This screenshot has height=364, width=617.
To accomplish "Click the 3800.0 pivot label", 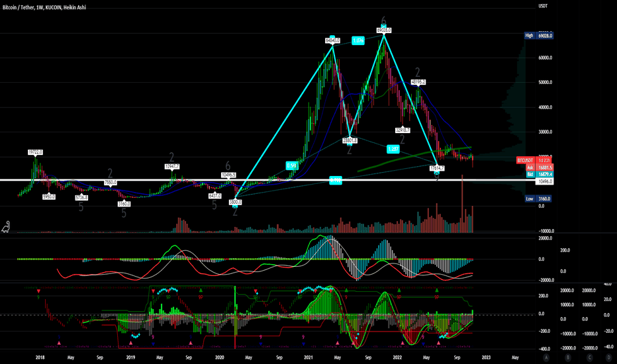I will point(235,202).
